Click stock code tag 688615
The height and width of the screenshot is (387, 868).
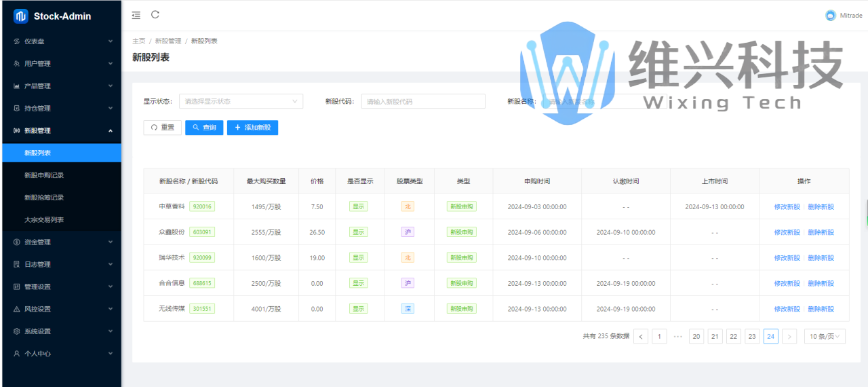pos(202,283)
